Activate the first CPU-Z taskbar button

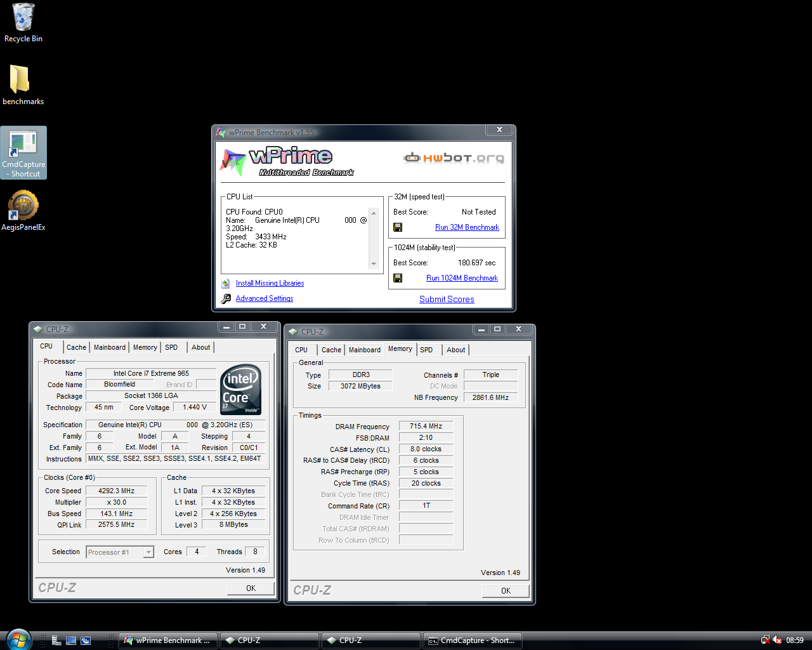click(x=270, y=640)
